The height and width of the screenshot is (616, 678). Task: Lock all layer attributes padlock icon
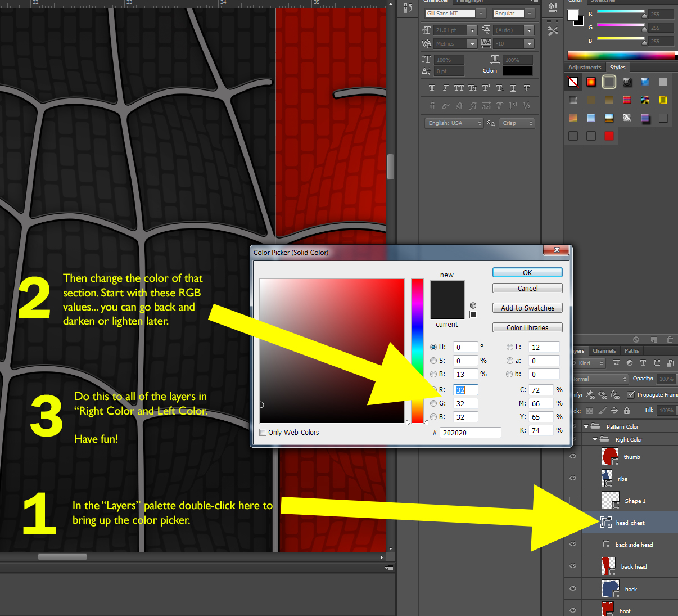pos(626,411)
